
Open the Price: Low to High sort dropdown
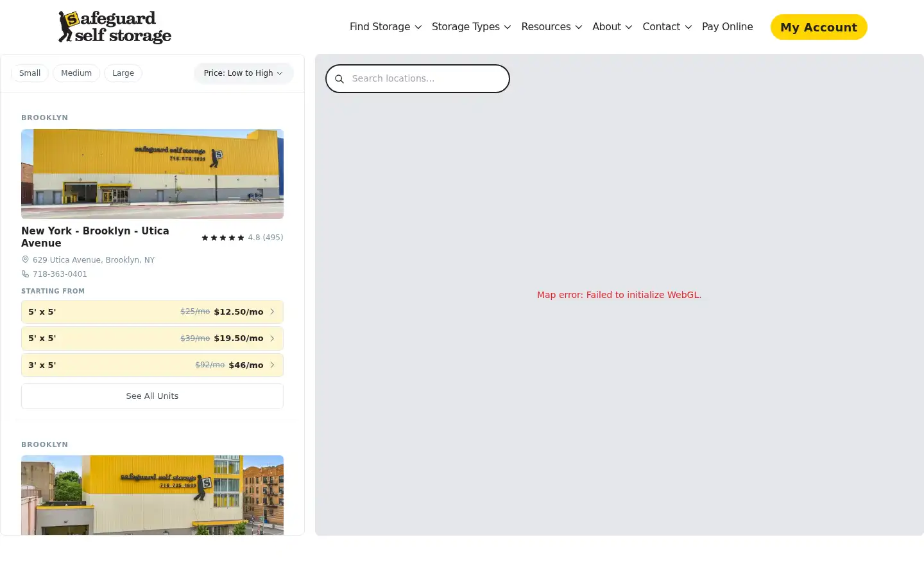243,73
